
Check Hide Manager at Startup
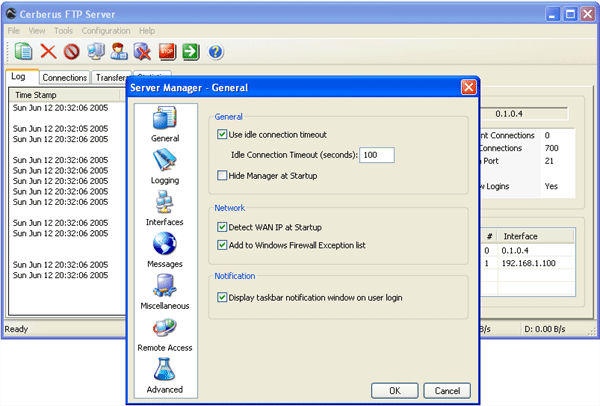[x=222, y=175]
